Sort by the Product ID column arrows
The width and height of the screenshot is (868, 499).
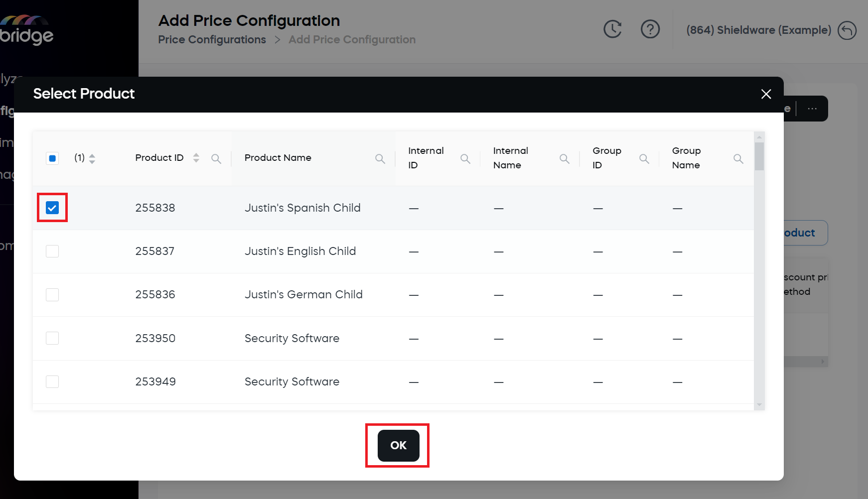[x=196, y=158]
